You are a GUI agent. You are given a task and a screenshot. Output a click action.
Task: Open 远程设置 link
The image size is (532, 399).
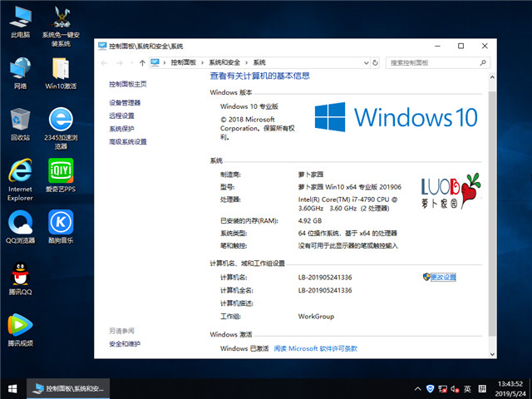(x=121, y=116)
